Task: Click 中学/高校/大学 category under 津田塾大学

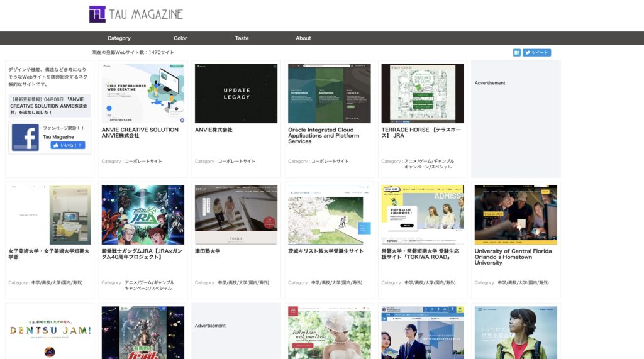Action: (x=243, y=282)
